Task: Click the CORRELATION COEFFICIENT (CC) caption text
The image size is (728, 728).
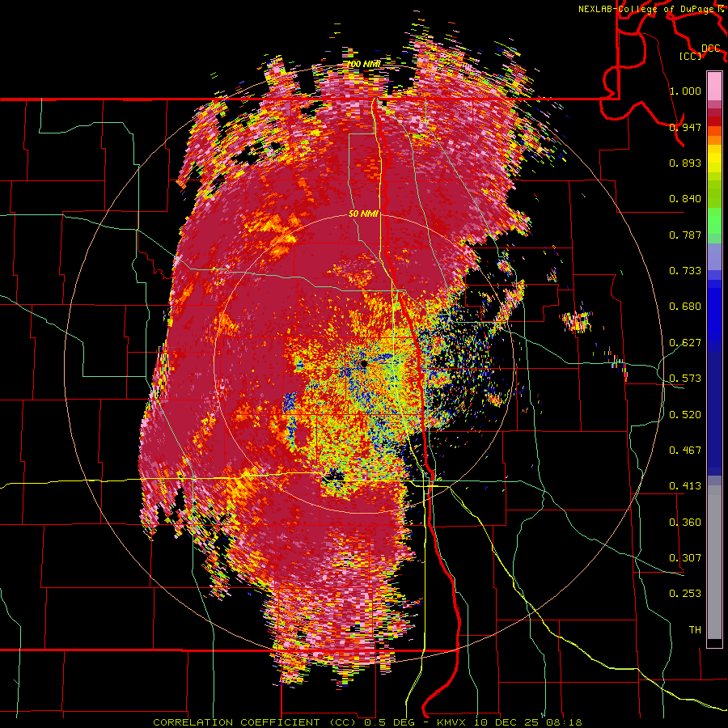Action: pyautogui.click(x=256, y=722)
